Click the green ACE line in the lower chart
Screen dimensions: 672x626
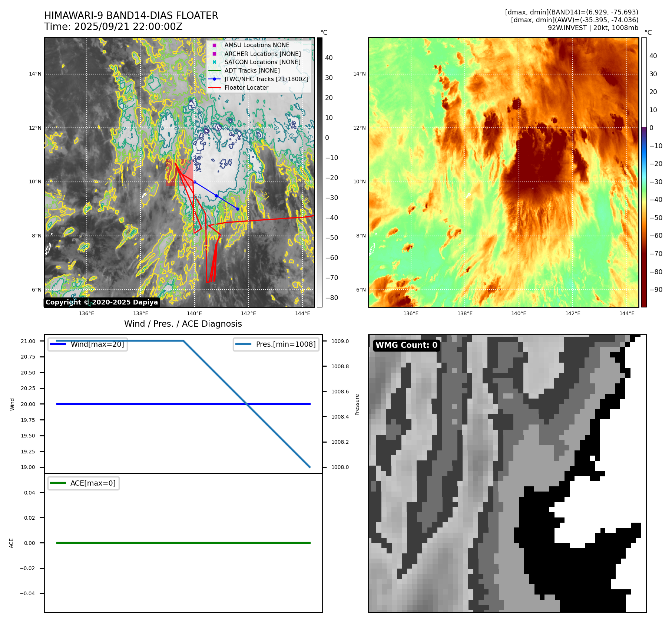tap(183, 543)
